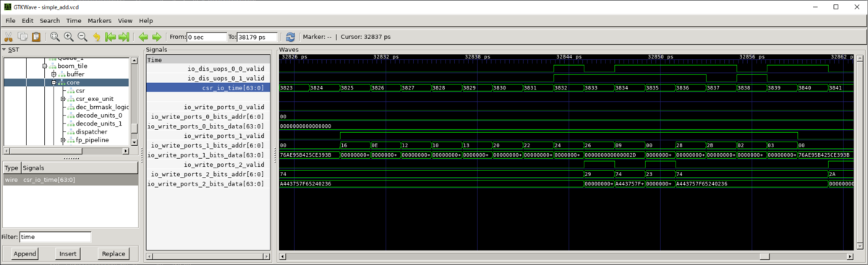Image resolution: width=868 pixels, height=265 pixels.
Task: Select io_write_ports_1_bits_data[63:0] signal
Action: [x=206, y=155]
